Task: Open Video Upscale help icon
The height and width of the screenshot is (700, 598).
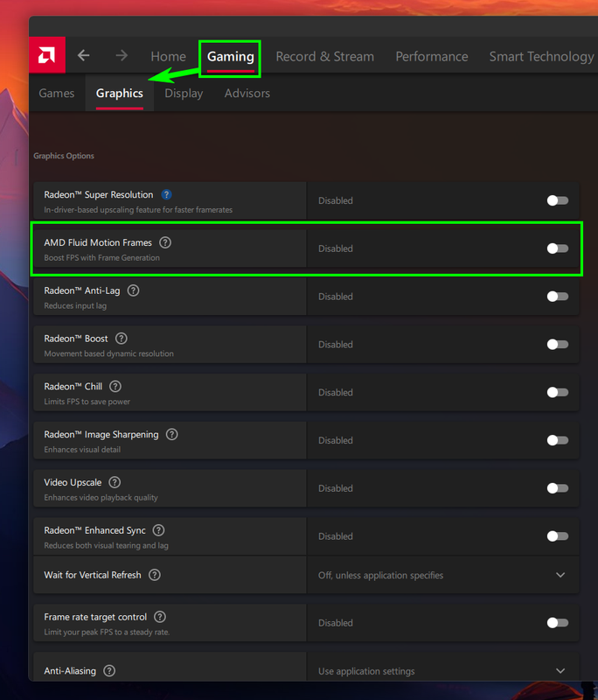Action: (115, 482)
